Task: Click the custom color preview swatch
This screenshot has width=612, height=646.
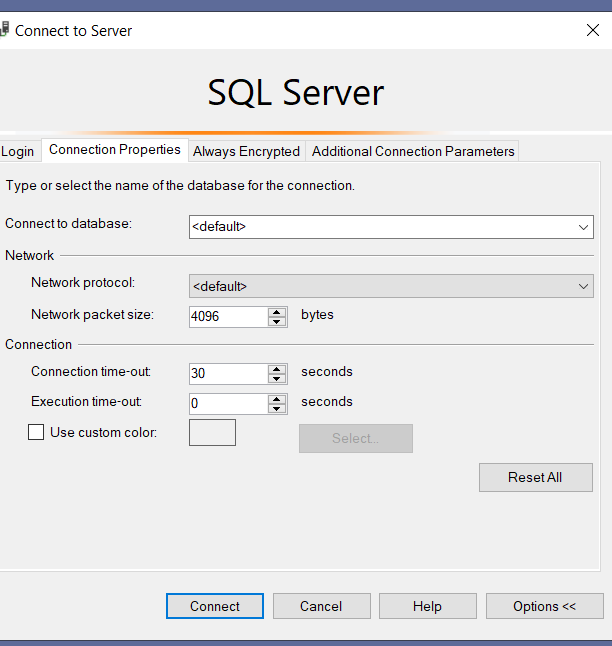Action: (212, 433)
